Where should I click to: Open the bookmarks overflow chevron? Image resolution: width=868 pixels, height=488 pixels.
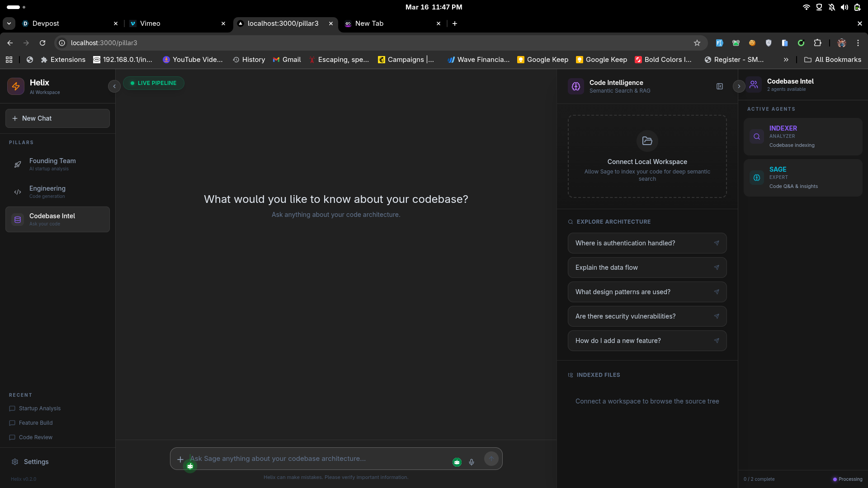786,60
